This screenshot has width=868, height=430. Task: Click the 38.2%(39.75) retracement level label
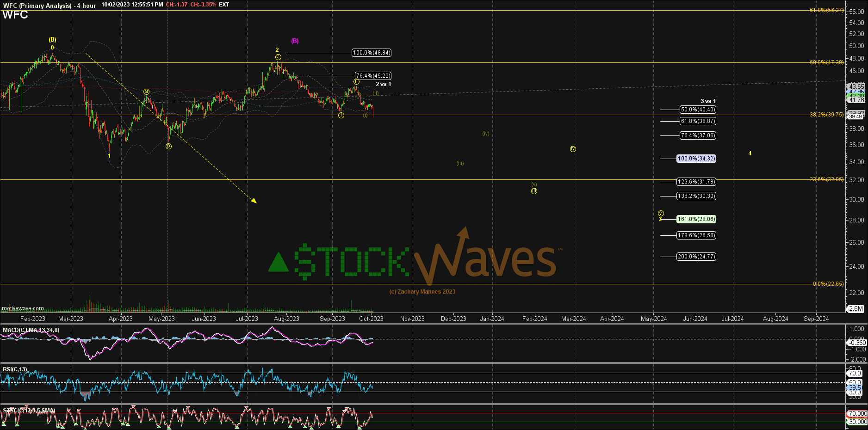827,115
